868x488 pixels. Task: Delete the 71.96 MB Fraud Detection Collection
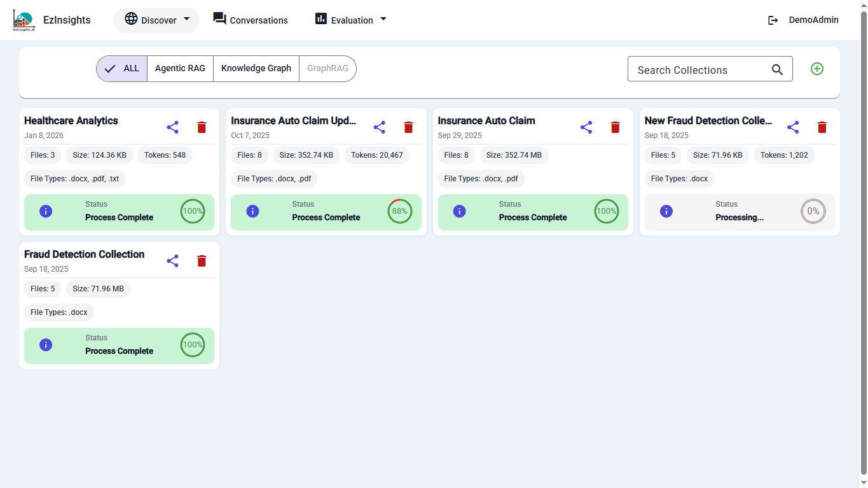coord(202,261)
